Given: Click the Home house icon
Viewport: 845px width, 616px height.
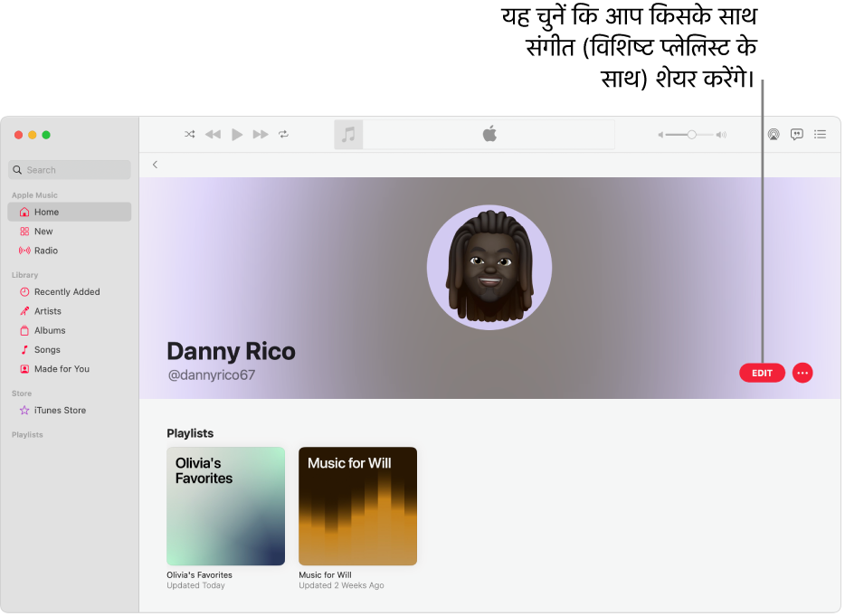Looking at the screenshot, I should pyautogui.click(x=24, y=212).
